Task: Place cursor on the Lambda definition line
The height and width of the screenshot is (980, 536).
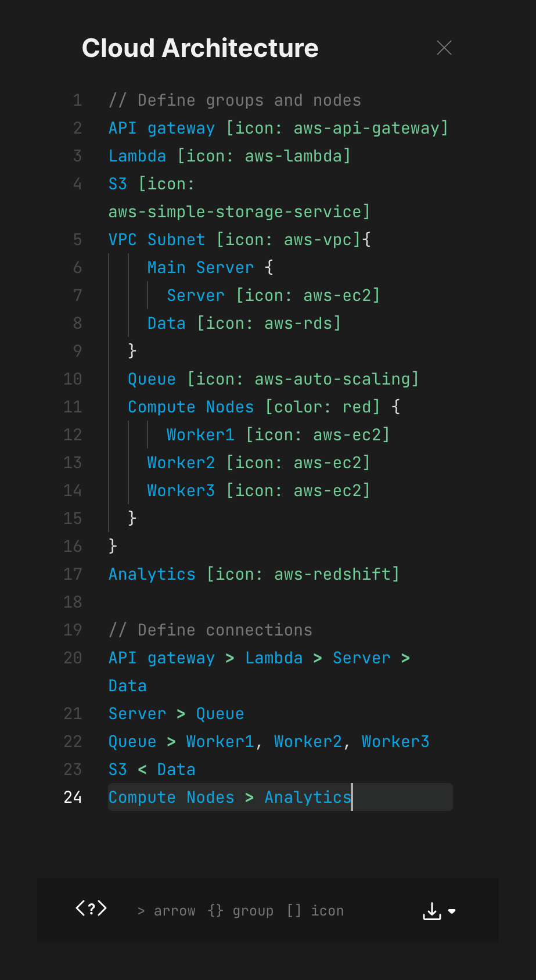Action: coord(229,156)
